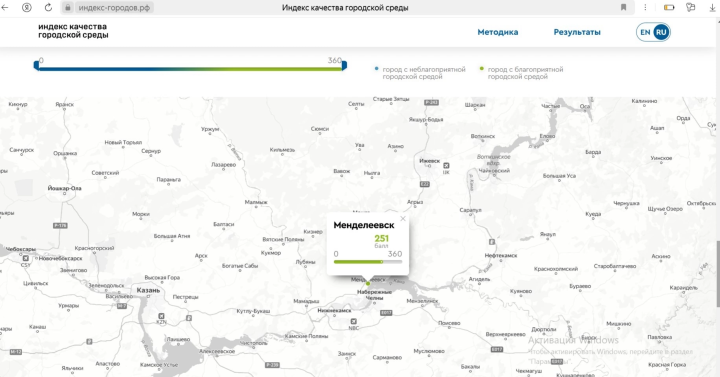Click the Вятские Поляны label on map

tap(283, 239)
